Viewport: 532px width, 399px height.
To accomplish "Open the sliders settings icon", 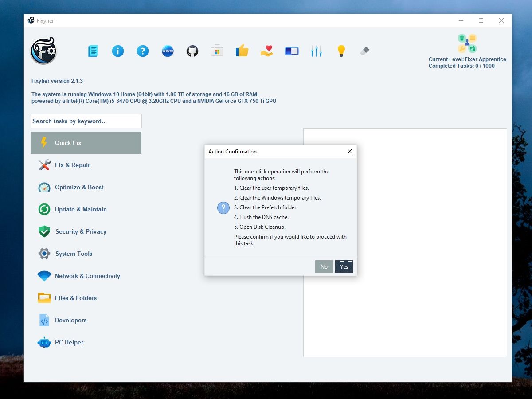I will click(317, 51).
